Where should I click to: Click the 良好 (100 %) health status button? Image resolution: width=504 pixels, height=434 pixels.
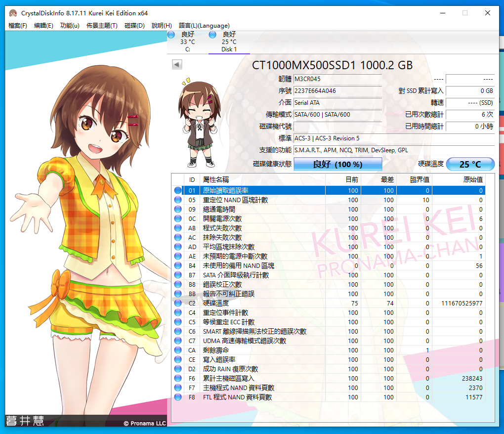[337, 164]
